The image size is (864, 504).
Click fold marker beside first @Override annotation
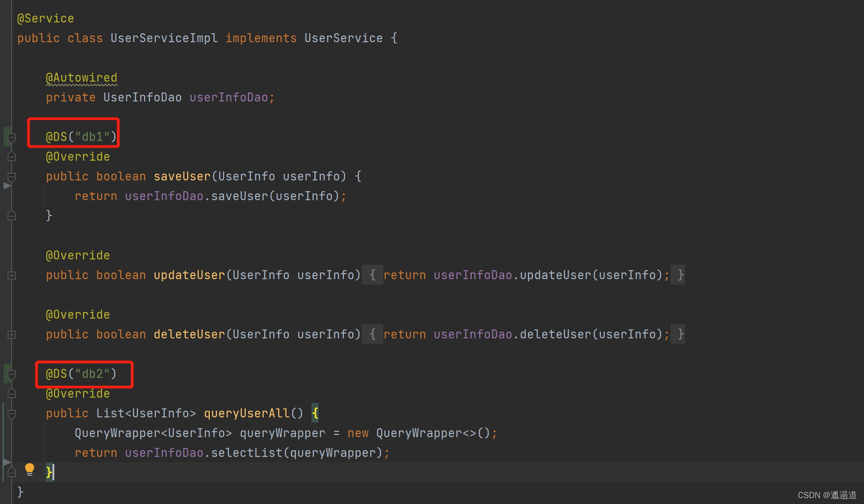tap(12, 157)
